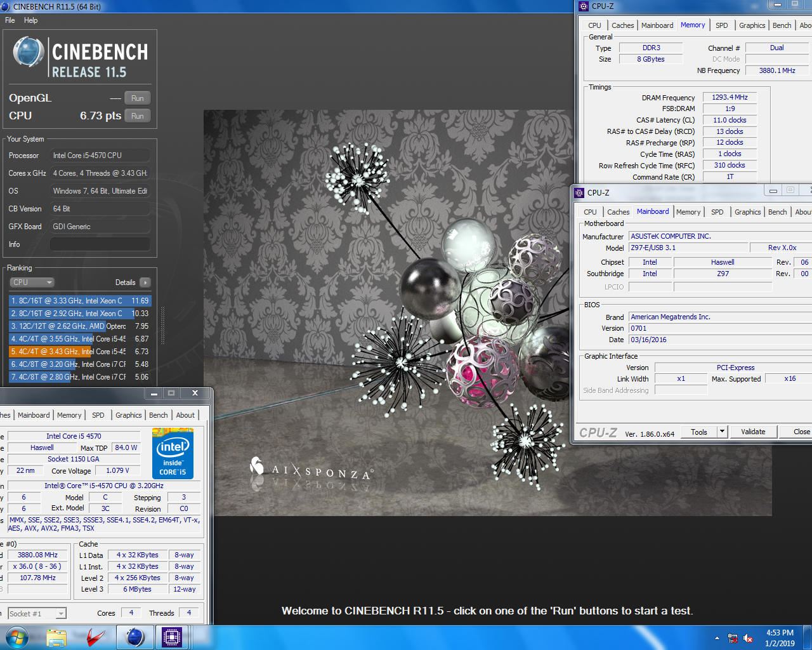Select the CPU tab in CPU-Z Mainboard window
This screenshot has height=650, width=812.
coord(590,212)
